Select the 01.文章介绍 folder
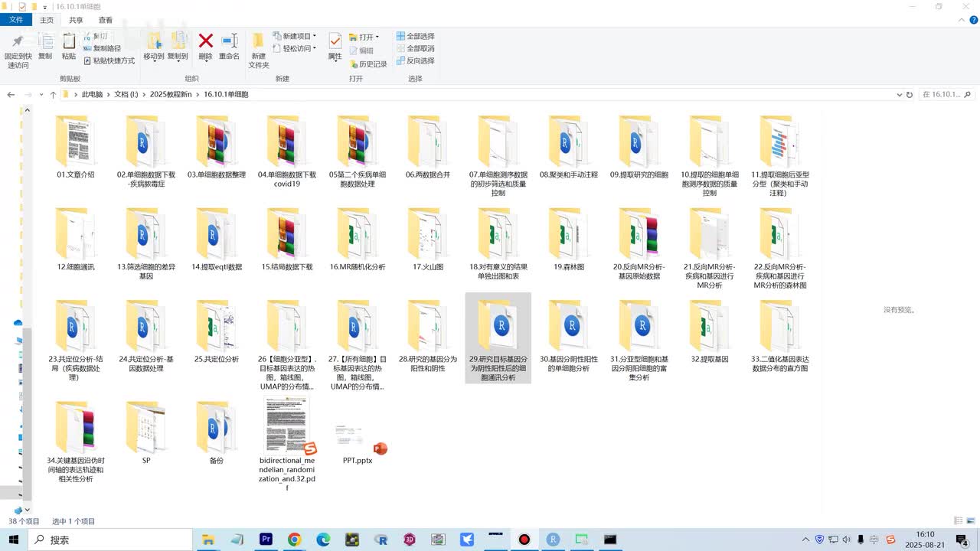 76,148
